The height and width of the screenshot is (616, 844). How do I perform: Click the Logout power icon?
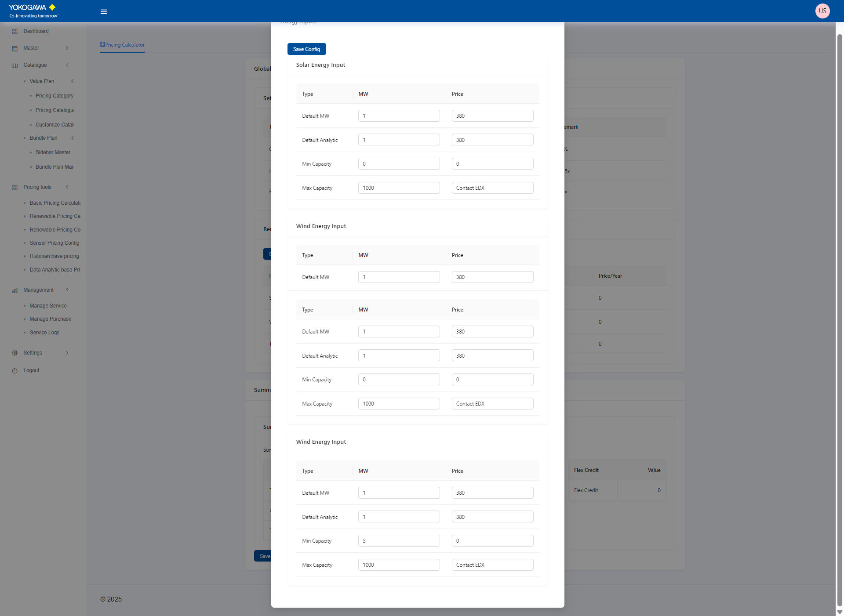tap(15, 371)
